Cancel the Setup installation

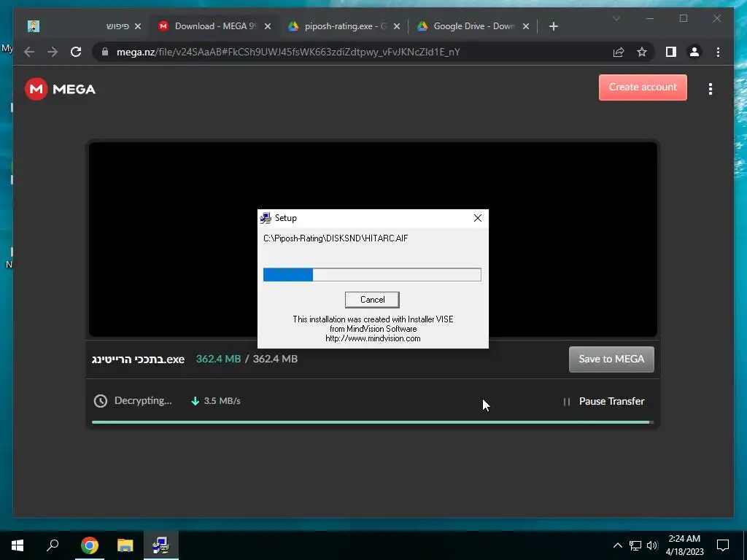[372, 300]
